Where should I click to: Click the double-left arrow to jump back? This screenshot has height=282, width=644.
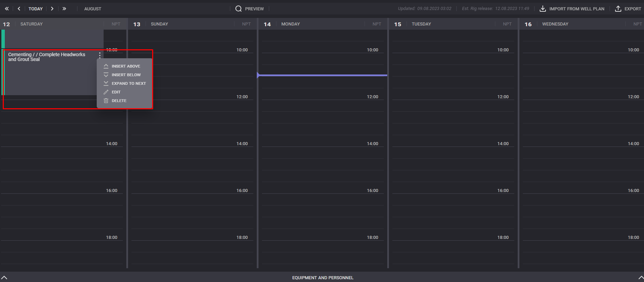tap(7, 9)
